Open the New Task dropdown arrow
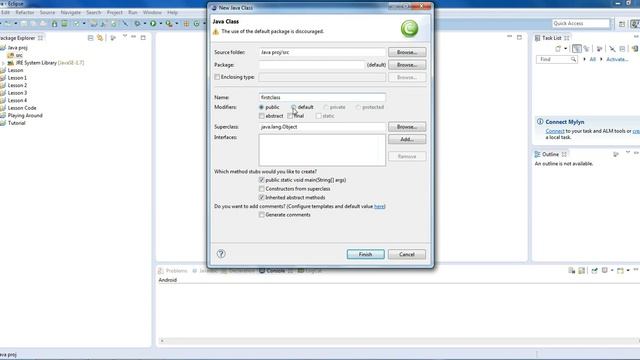This screenshot has width=640, height=360. (x=565, y=49)
